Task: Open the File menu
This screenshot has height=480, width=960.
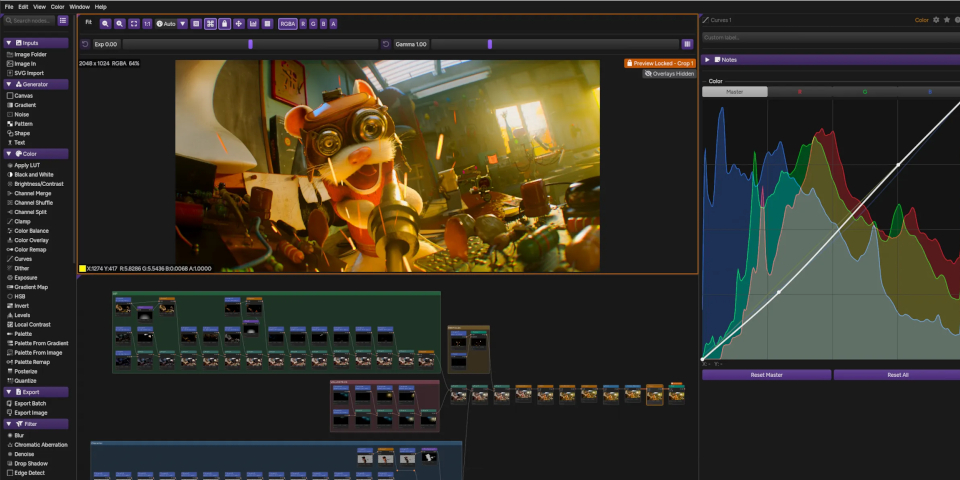Action: tap(9, 7)
